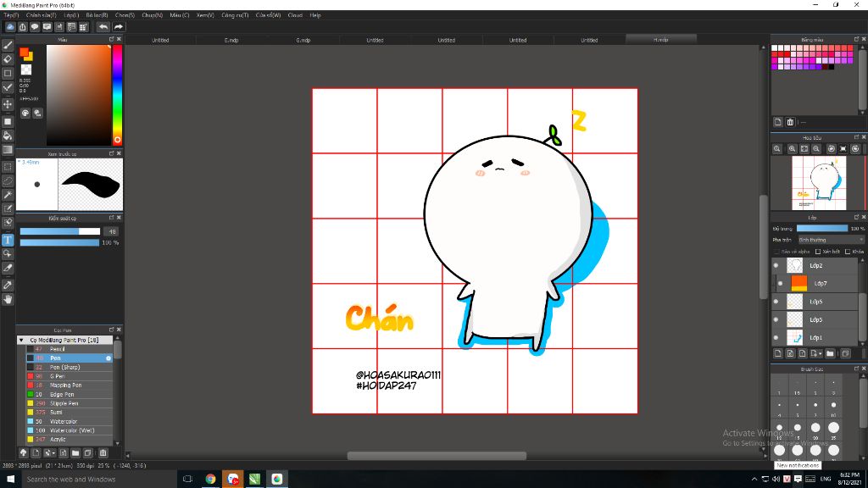Open the Bộ lọc(R) menu
The height and width of the screenshot is (488, 868).
[x=97, y=15]
